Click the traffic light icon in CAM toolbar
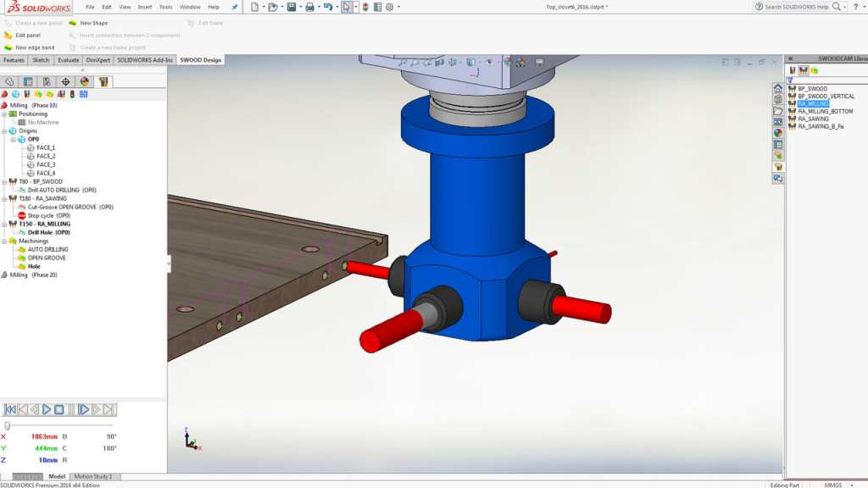 72,94
